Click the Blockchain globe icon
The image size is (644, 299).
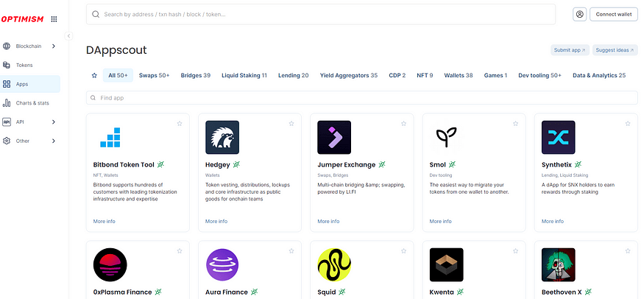click(7, 46)
